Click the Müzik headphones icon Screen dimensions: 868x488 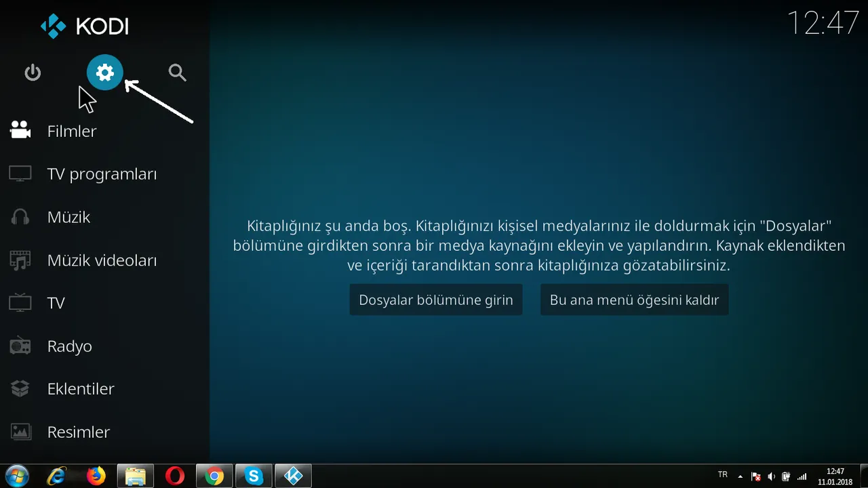pos(20,217)
